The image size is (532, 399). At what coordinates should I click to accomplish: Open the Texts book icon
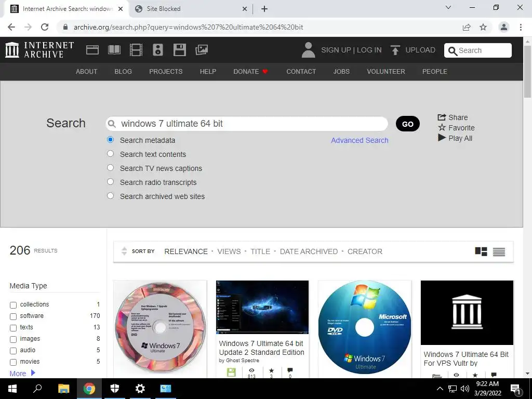114,50
